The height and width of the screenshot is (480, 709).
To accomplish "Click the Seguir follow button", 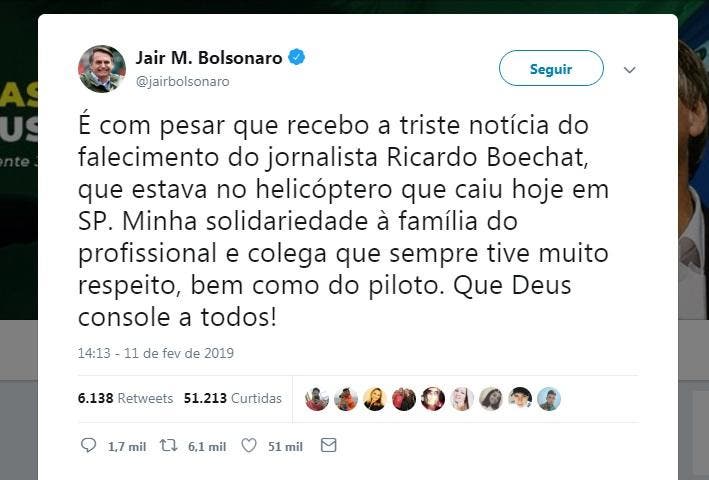I will click(551, 68).
